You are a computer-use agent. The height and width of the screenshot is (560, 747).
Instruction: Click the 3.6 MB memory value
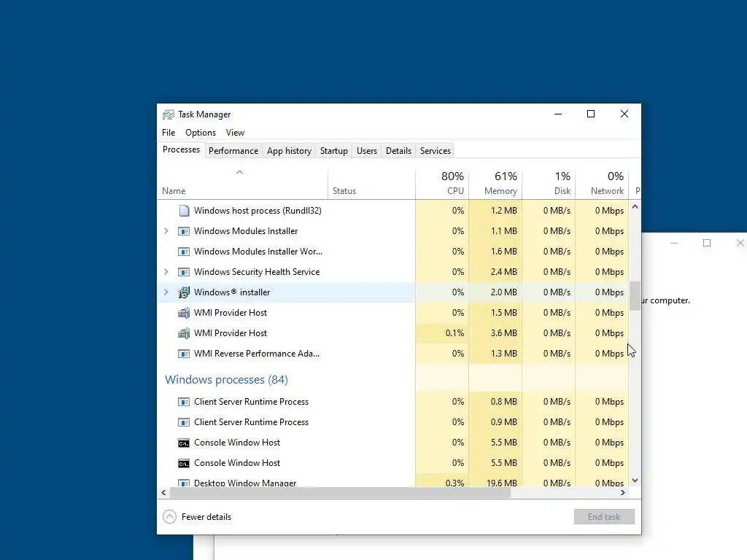click(x=503, y=333)
